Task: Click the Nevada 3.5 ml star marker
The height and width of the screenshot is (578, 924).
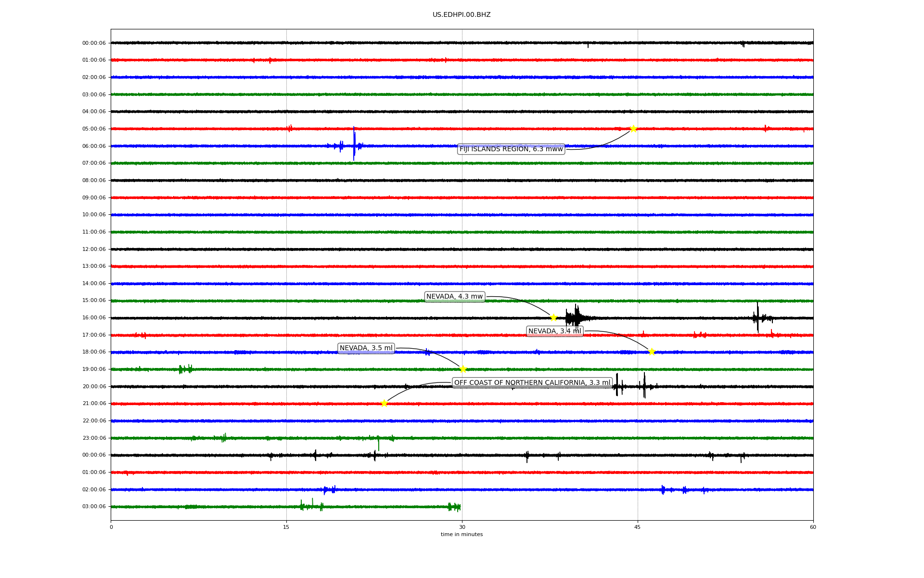Action: pyautogui.click(x=463, y=369)
